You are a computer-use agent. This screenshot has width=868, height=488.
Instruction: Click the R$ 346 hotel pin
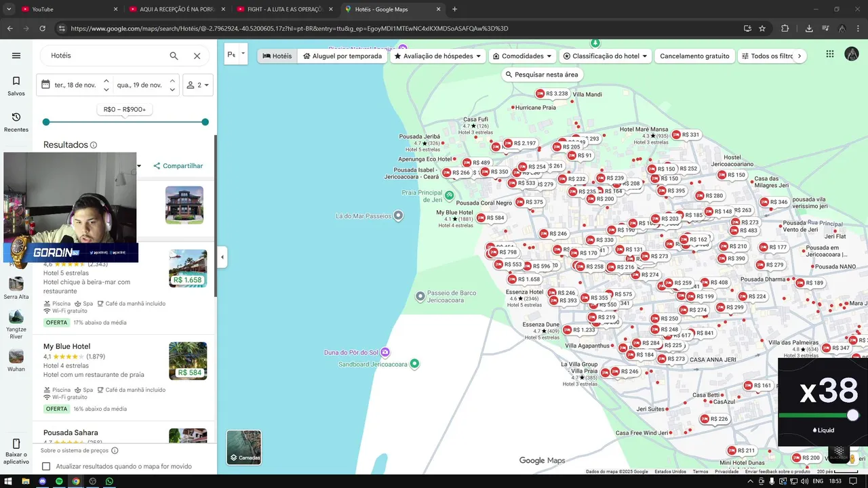[x=774, y=202]
